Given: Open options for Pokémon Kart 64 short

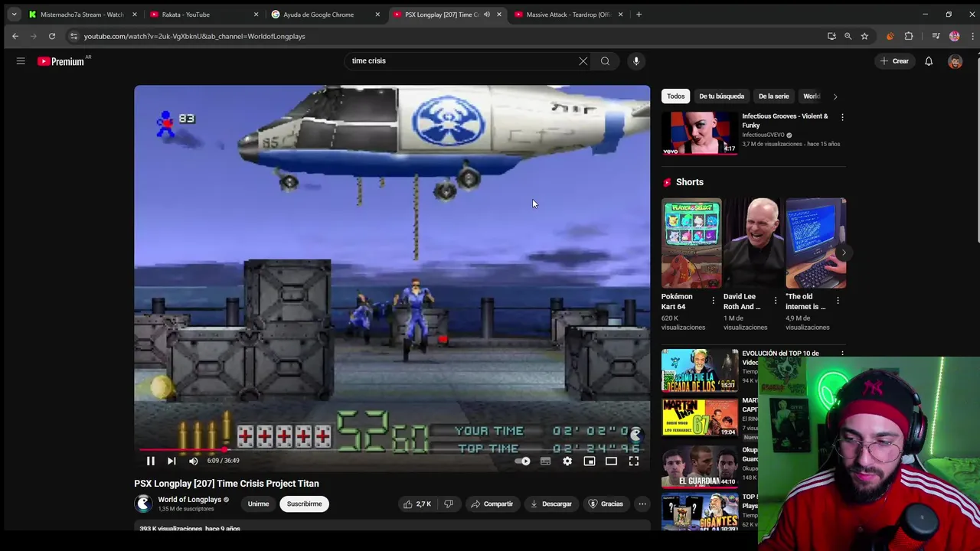Looking at the screenshot, I should click(713, 301).
